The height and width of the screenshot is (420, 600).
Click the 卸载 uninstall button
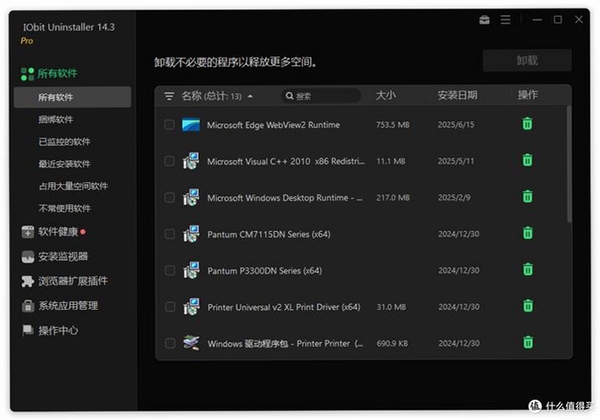point(527,60)
